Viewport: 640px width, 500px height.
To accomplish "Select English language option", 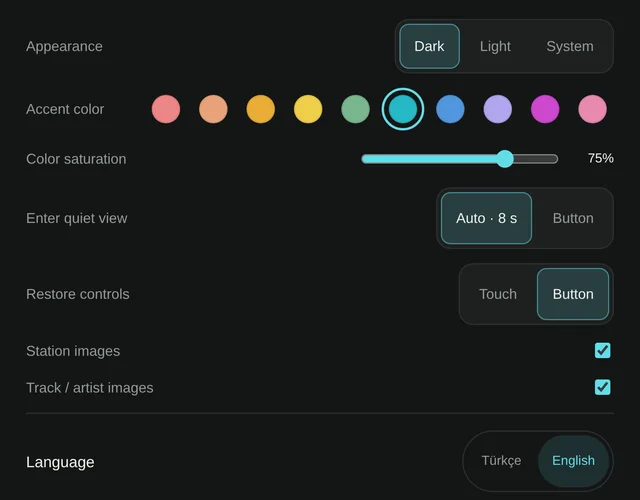I will pyautogui.click(x=573, y=460).
